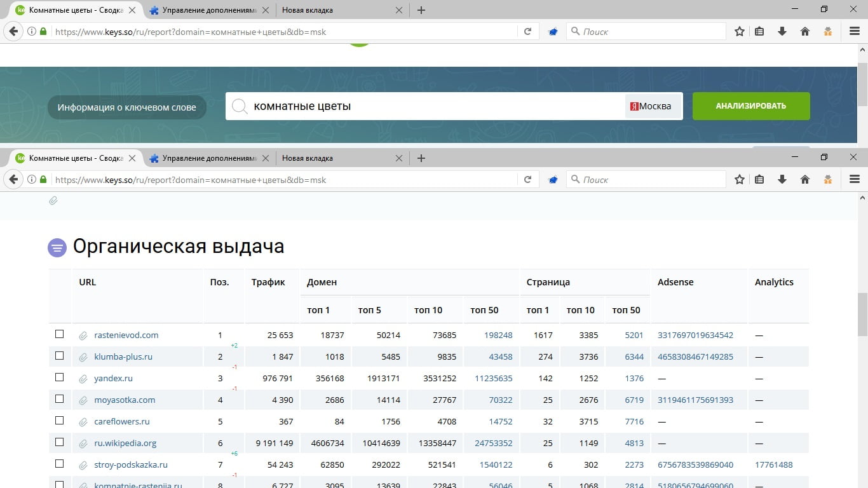The image size is (868, 488).
Task: Click the paperclip icon next to careflowers.ru
Action: (83, 422)
